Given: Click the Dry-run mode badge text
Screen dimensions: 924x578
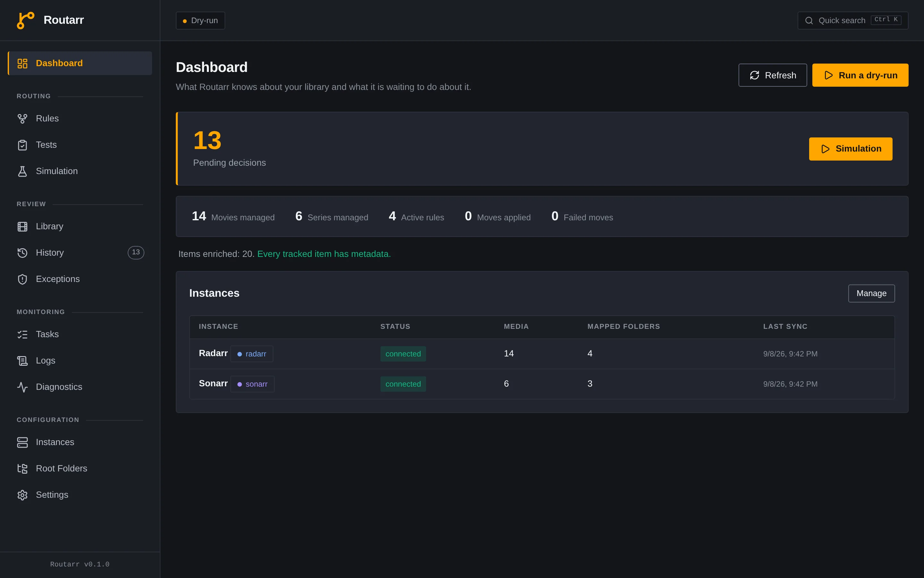Looking at the screenshot, I should coord(204,21).
